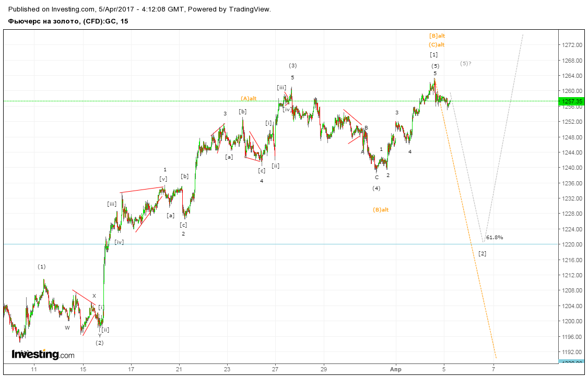Click date axis label 17
The image size is (588, 376).
[x=131, y=370]
